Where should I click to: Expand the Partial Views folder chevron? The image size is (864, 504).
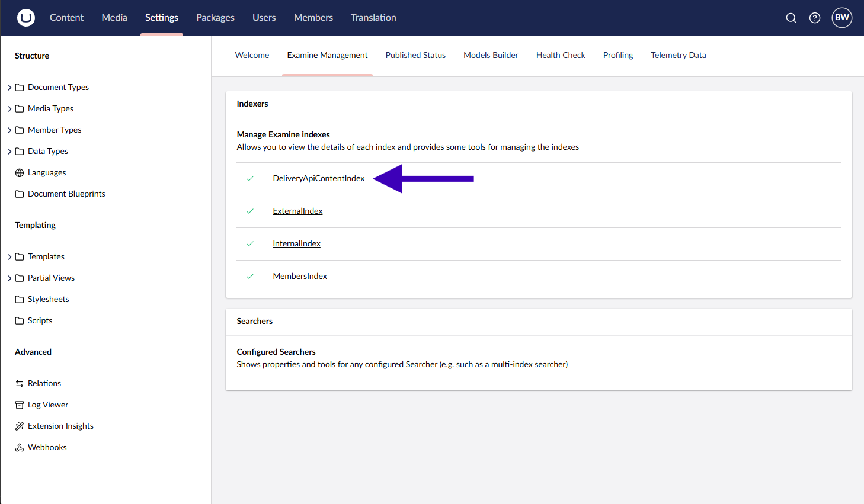pos(9,278)
